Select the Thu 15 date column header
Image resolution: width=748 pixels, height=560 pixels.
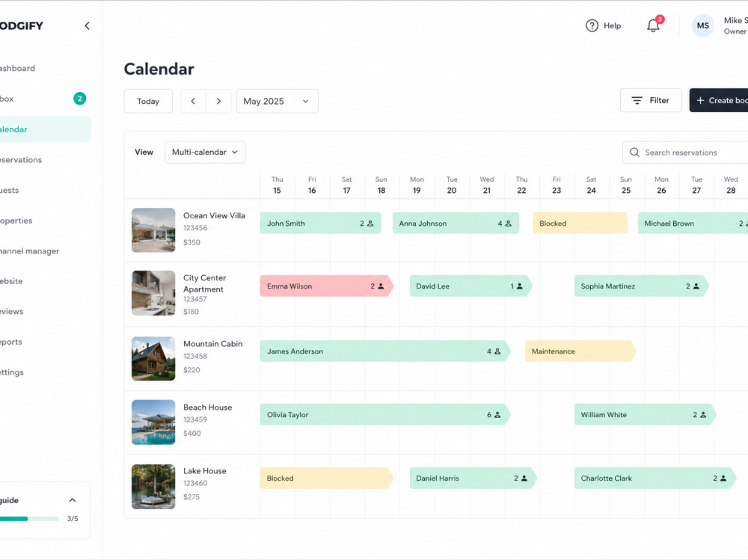pyautogui.click(x=278, y=185)
